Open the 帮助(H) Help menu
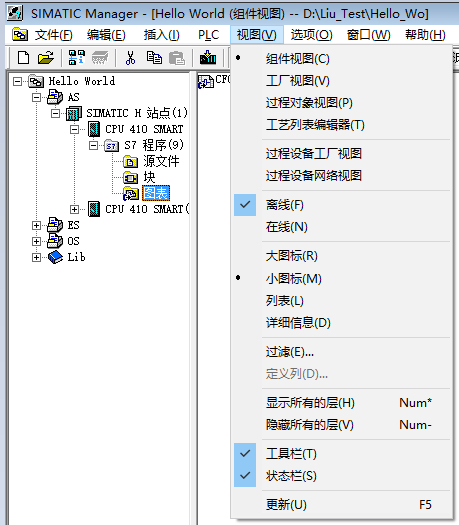Image resolution: width=459 pixels, height=525 pixels. [425, 35]
